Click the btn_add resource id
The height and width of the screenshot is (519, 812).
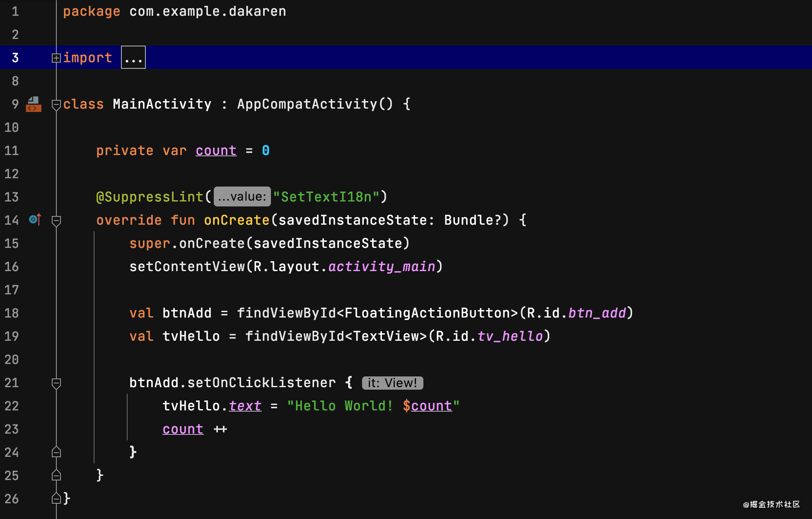click(x=597, y=313)
